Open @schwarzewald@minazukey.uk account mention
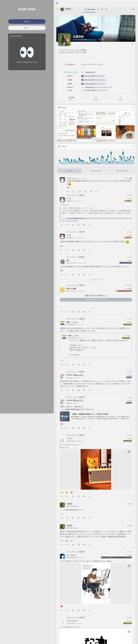This screenshot has width=138, height=644. [93, 84]
